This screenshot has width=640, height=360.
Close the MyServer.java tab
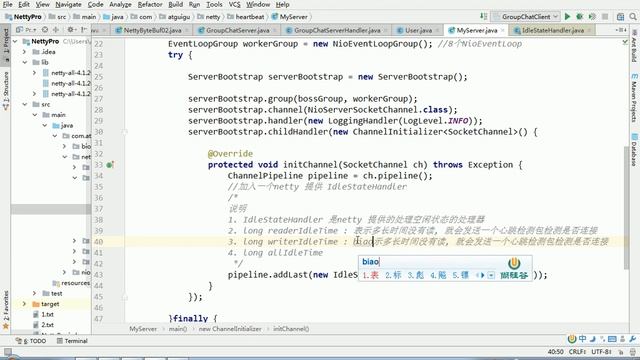click(x=502, y=31)
